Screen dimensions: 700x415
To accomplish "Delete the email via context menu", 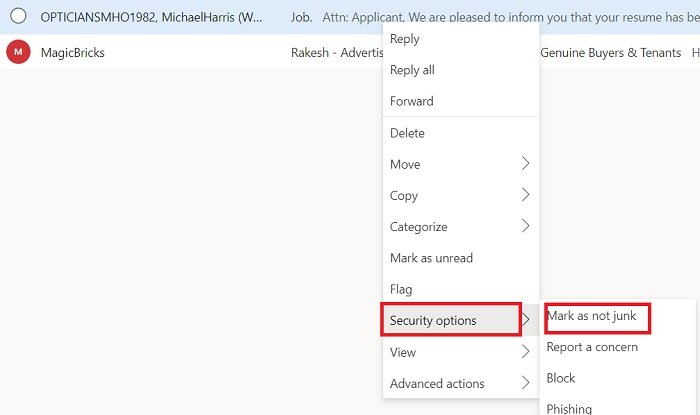I will (x=407, y=133).
